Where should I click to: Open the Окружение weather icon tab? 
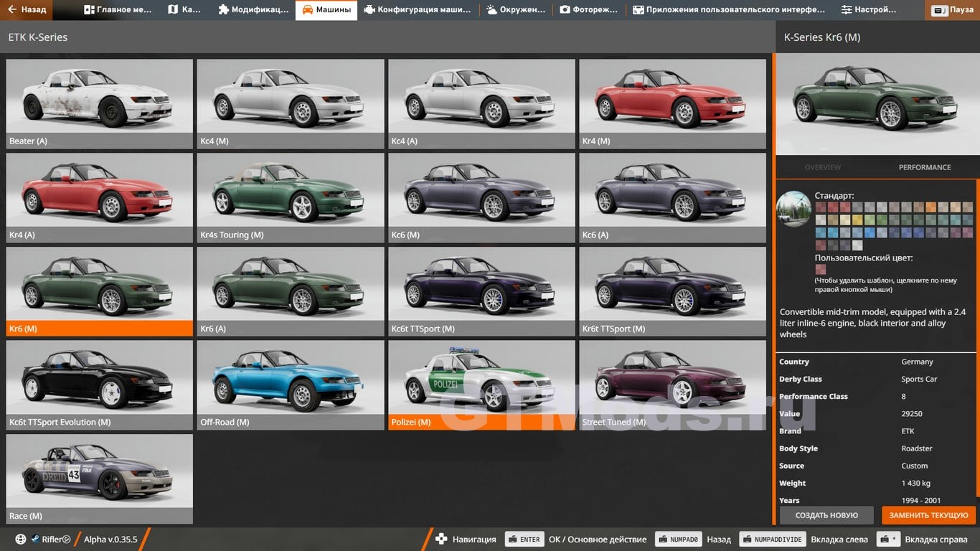pyautogui.click(x=491, y=10)
